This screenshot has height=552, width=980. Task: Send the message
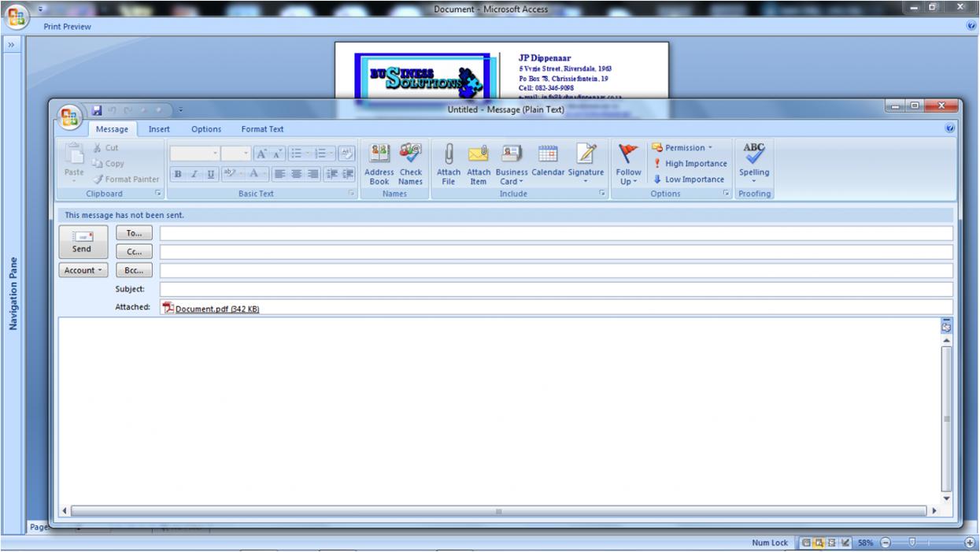[x=82, y=241]
